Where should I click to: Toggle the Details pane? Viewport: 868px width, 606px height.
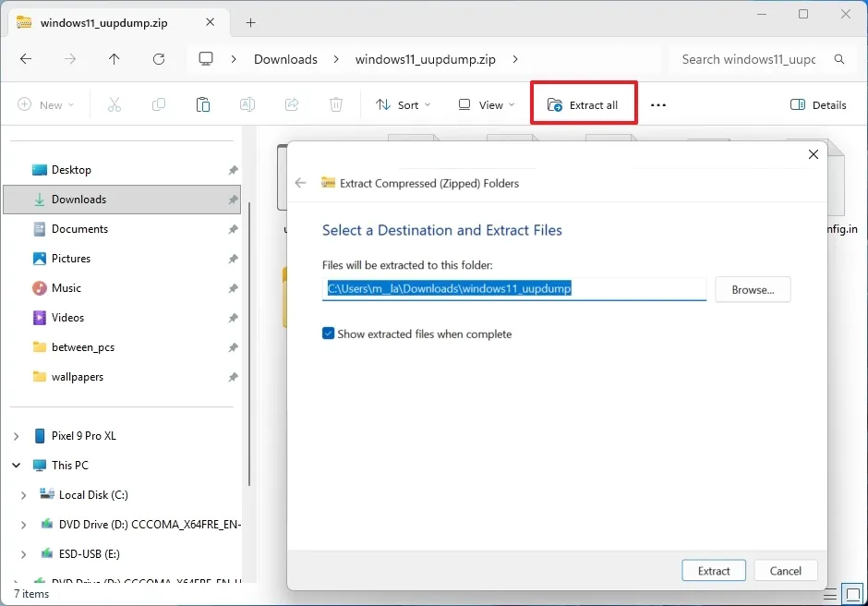point(818,103)
